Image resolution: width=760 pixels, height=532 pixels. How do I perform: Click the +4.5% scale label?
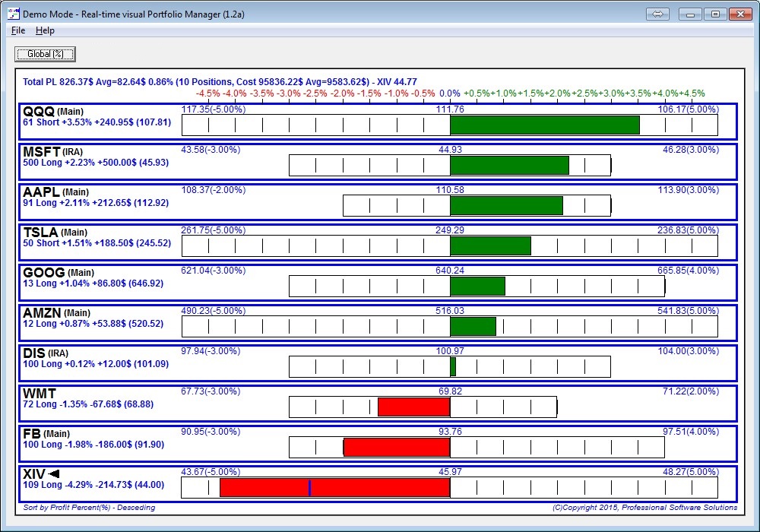point(692,93)
